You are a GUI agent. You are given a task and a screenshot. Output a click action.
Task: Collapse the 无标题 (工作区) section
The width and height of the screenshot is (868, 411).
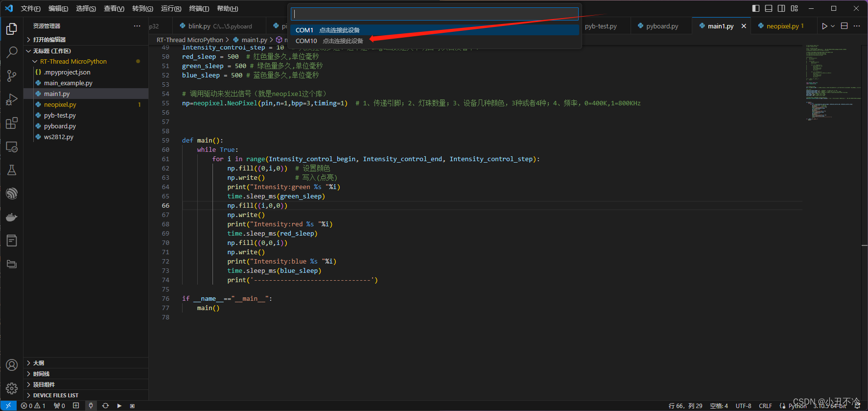pos(86,51)
